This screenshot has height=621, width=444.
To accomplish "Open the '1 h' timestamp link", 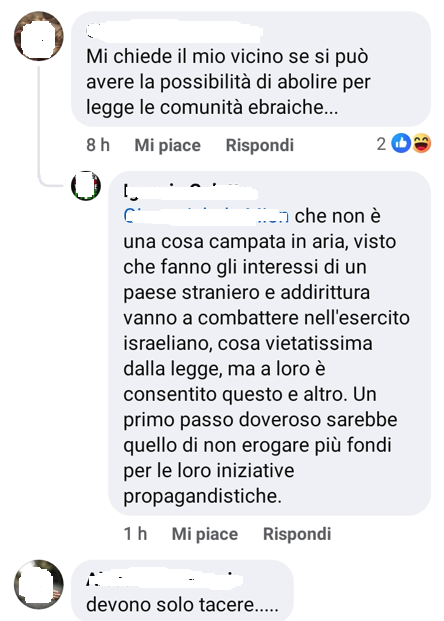I will [x=135, y=534].
